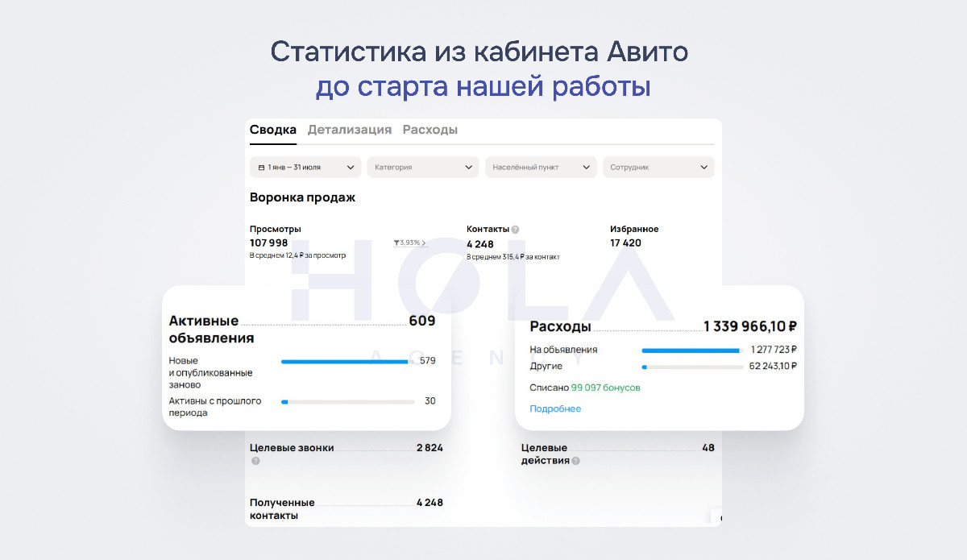
Task: Click the subtitle до старта нашей работы
Action: [x=483, y=87]
